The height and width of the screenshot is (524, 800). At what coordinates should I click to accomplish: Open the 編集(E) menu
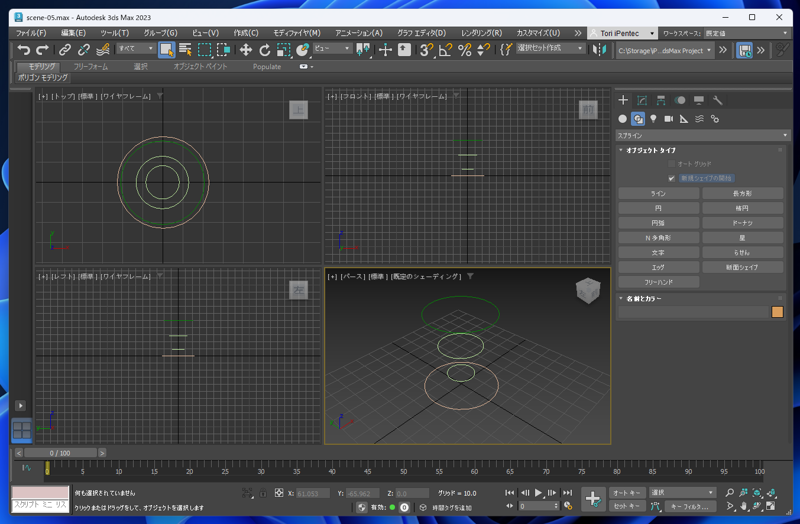click(73, 33)
